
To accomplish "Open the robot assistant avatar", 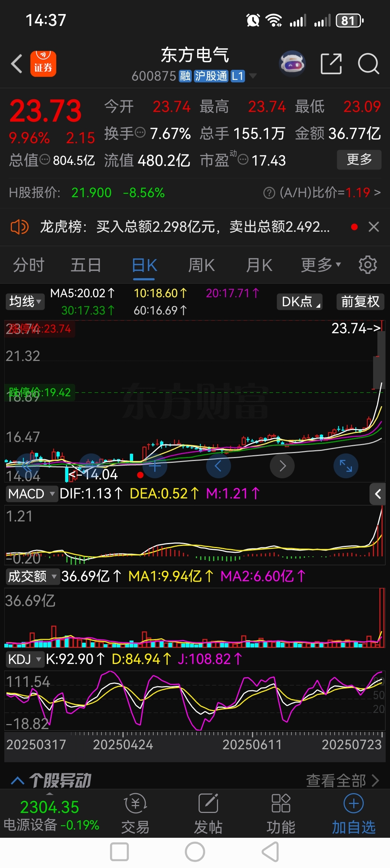I will [292, 64].
